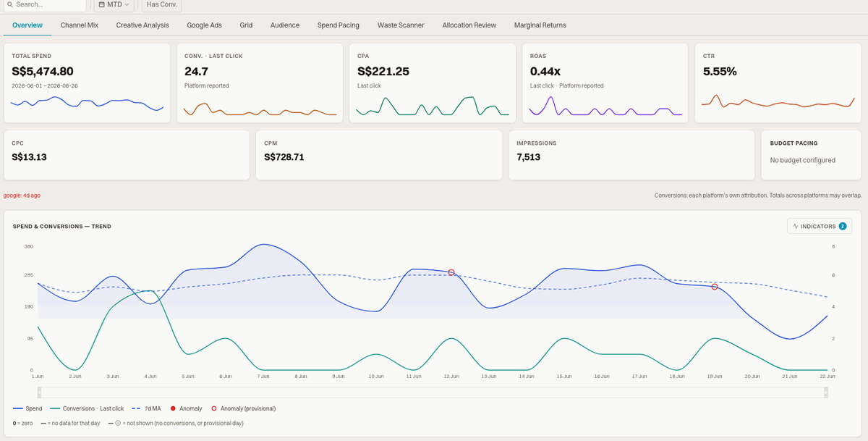Open the CTR metric card
868x441 pixels.
coord(780,83)
